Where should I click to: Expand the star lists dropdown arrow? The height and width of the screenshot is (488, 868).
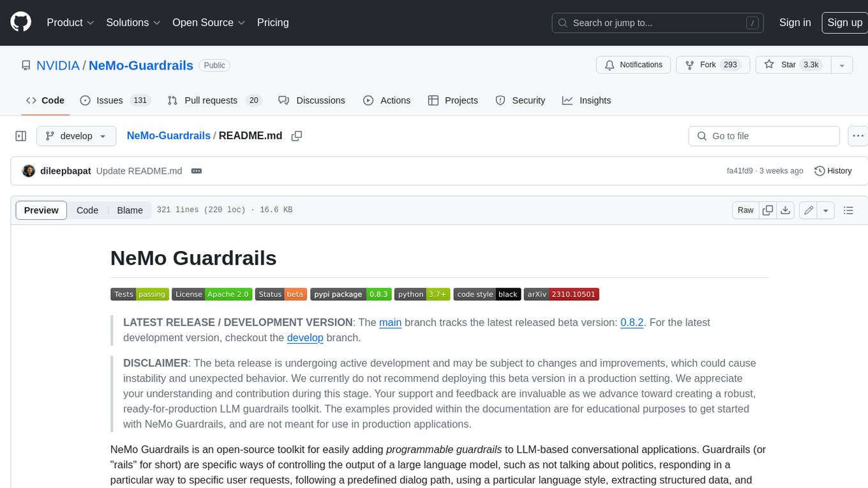[842, 65]
